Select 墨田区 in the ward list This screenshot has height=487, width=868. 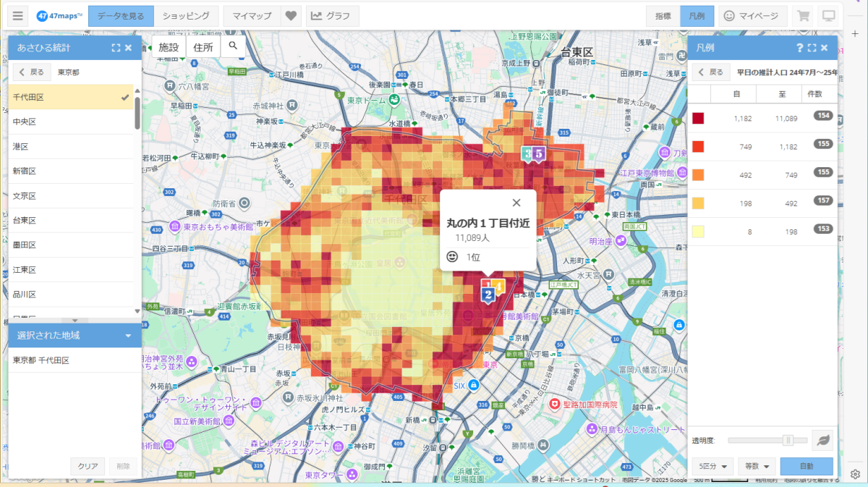click(71, 245)
